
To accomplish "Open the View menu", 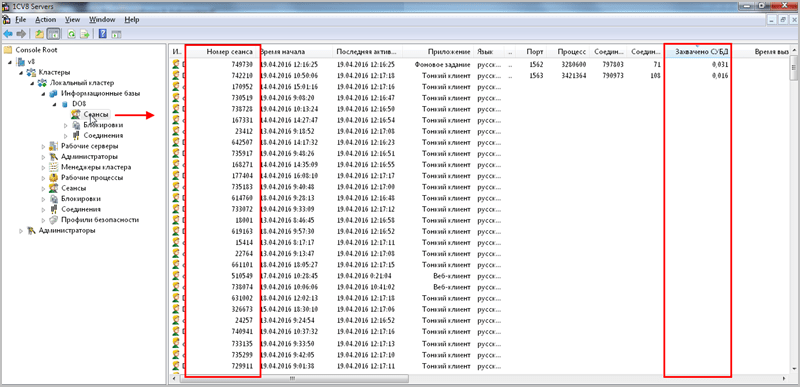I will click(x=73, y=20).
